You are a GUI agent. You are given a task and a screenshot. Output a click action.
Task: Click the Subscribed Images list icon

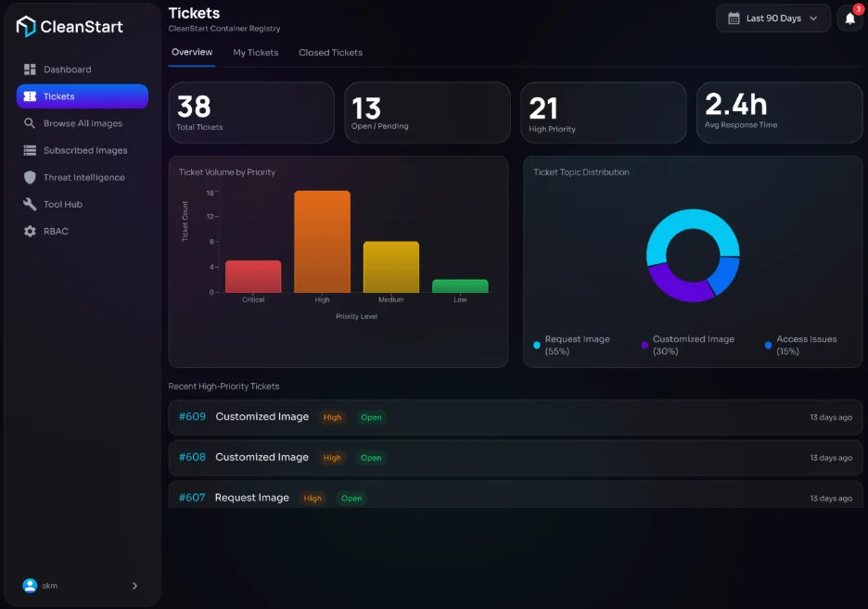[30, 150]
